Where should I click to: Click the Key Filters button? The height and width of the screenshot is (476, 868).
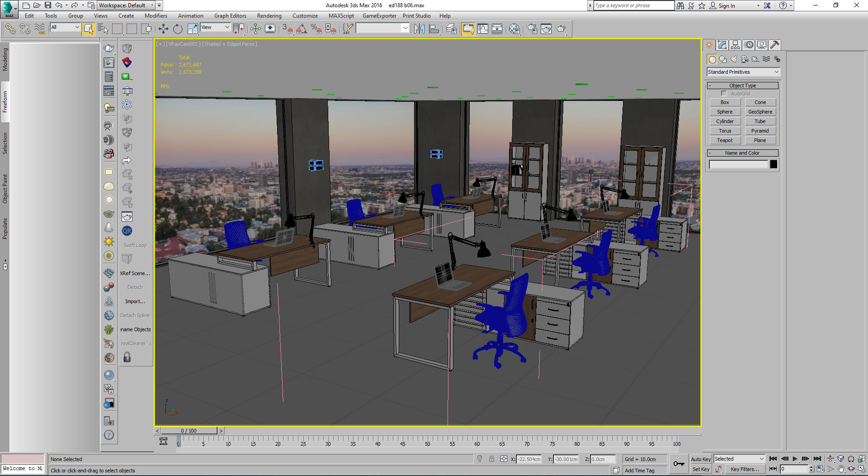745,469
